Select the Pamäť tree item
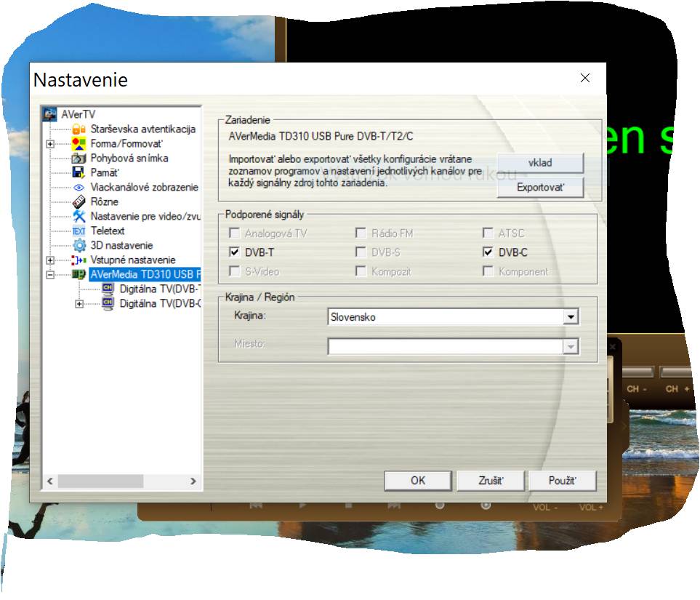 [105, 173]
